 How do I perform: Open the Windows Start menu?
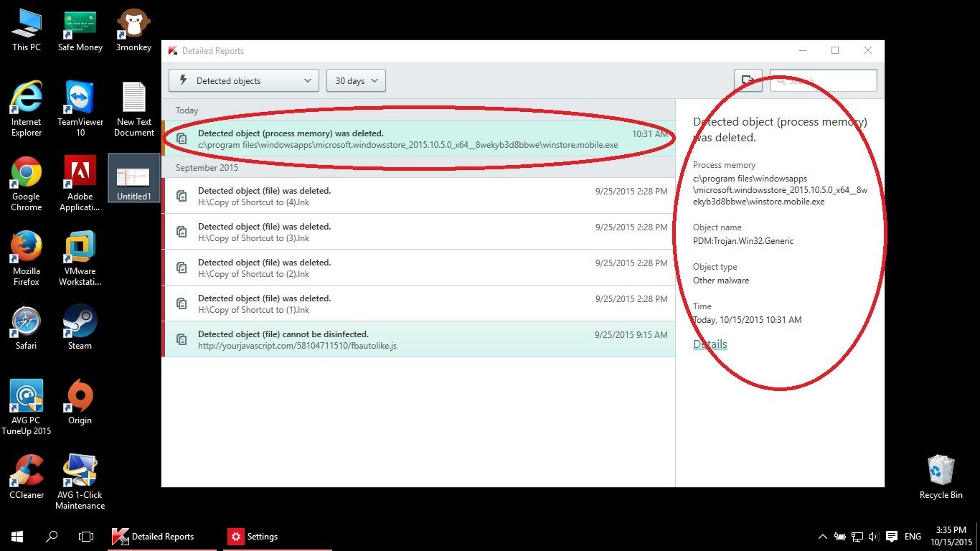tap(17, 537)
